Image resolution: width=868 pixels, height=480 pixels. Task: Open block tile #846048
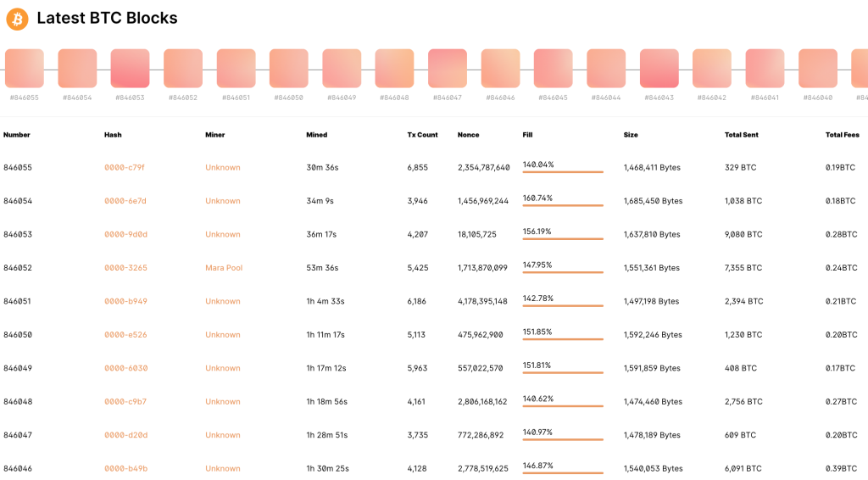394,69
